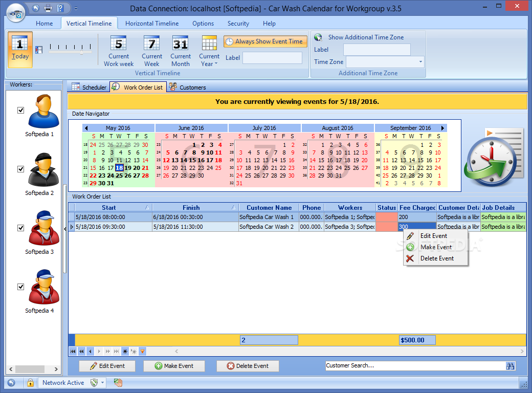This screenshot has width=532, height=393.
Task: Open the Options ribbon tab
Action: pos(203,24)
